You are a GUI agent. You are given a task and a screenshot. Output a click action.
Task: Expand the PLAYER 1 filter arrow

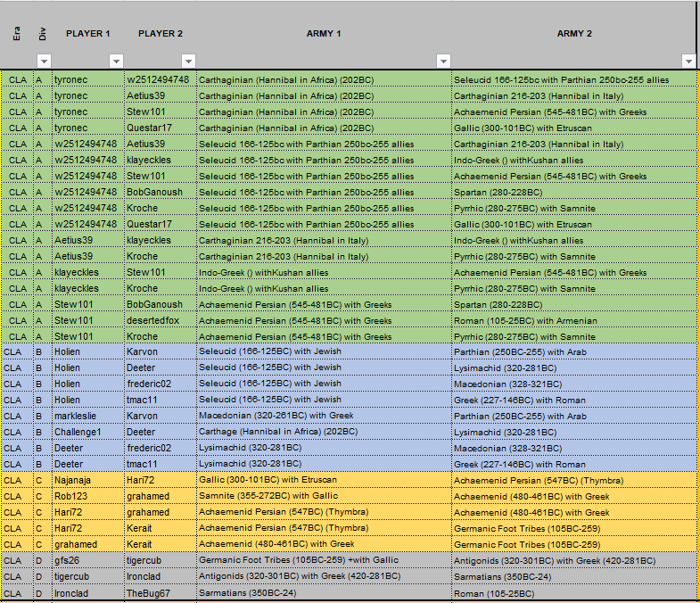(x=116, y=61)
